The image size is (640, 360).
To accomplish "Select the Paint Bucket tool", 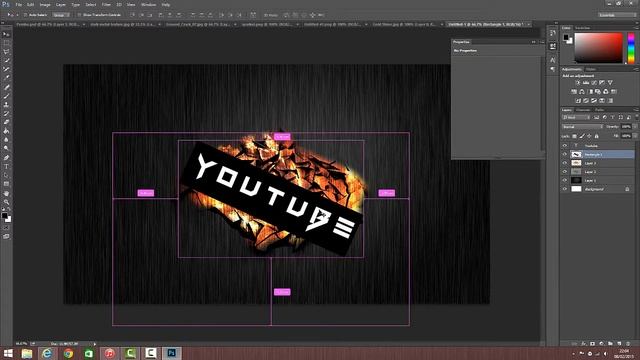I will click(6, 131).
